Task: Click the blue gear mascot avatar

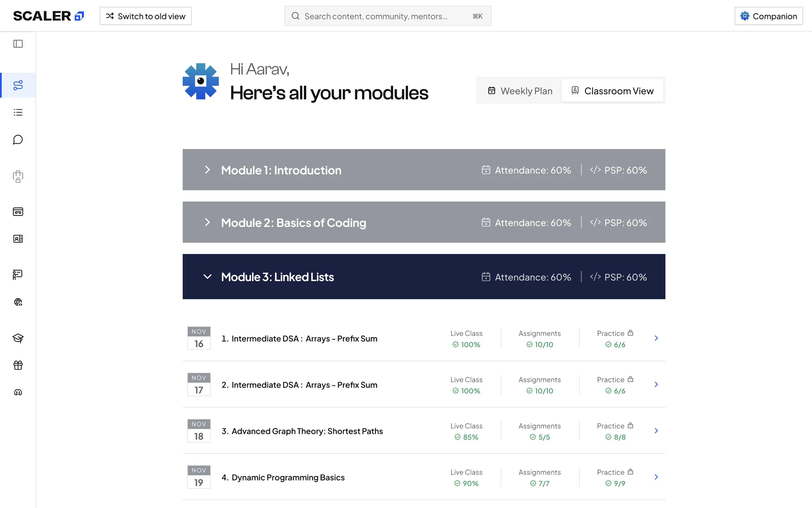Action: coord(201,81)
